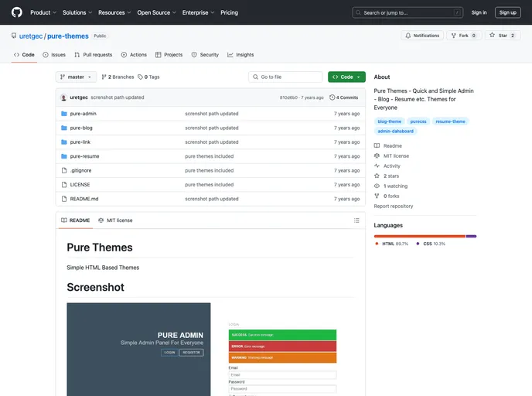The width and height of the screenshot is (532, 396).
Task: Click the book icon beside Readme
Action: tap(377, 145)
